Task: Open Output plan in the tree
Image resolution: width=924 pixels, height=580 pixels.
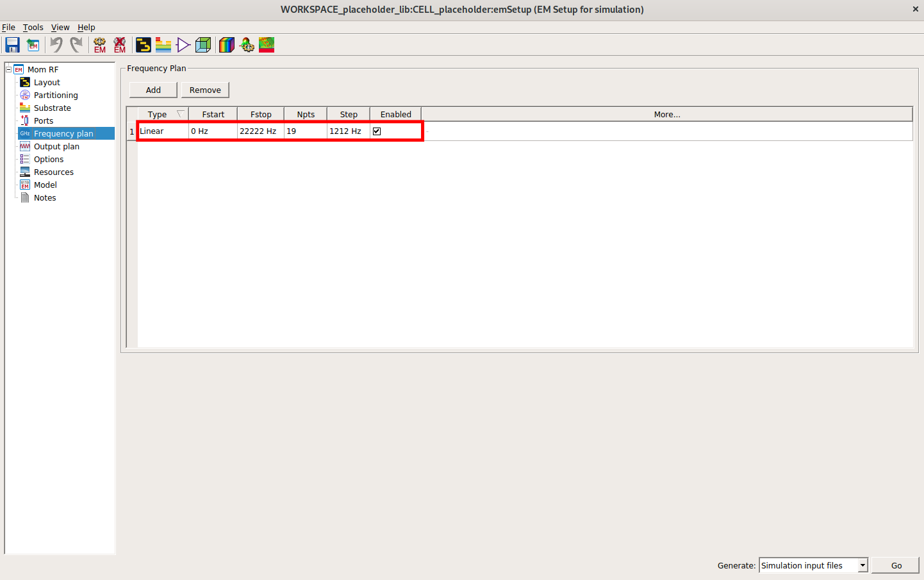Action: 56,146
